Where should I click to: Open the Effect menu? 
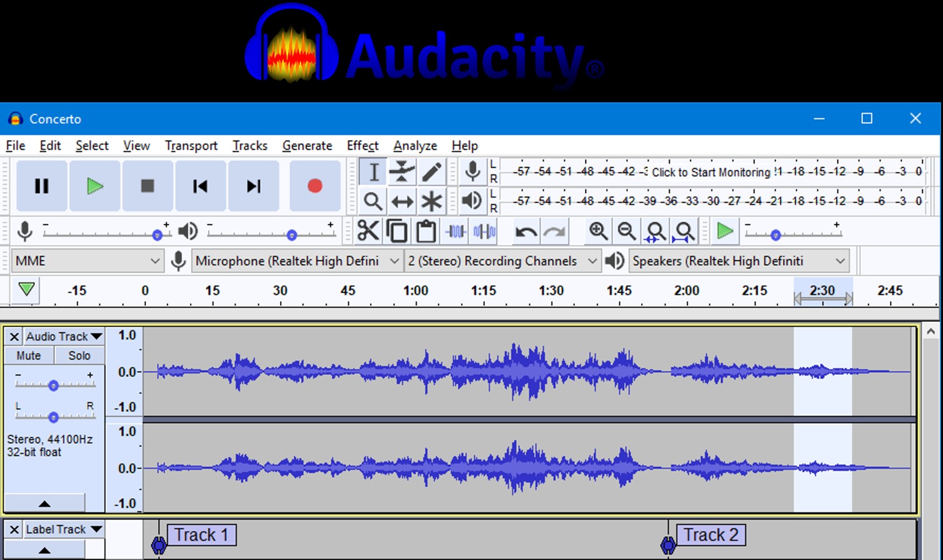[x=362, y=146]
